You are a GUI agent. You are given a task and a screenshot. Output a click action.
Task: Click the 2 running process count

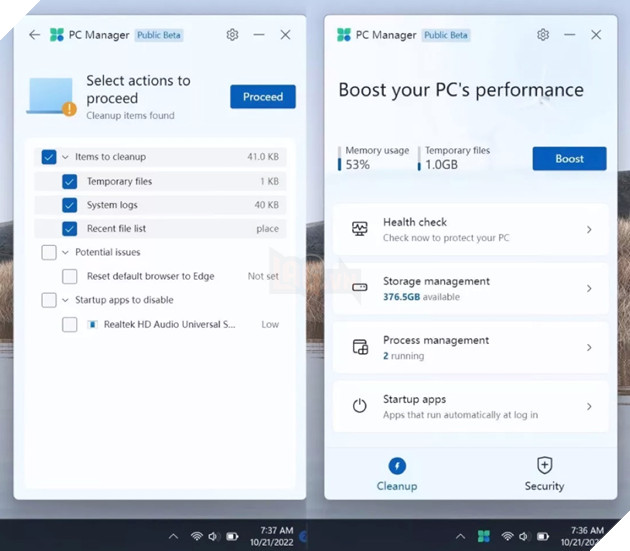pos(403,356)
